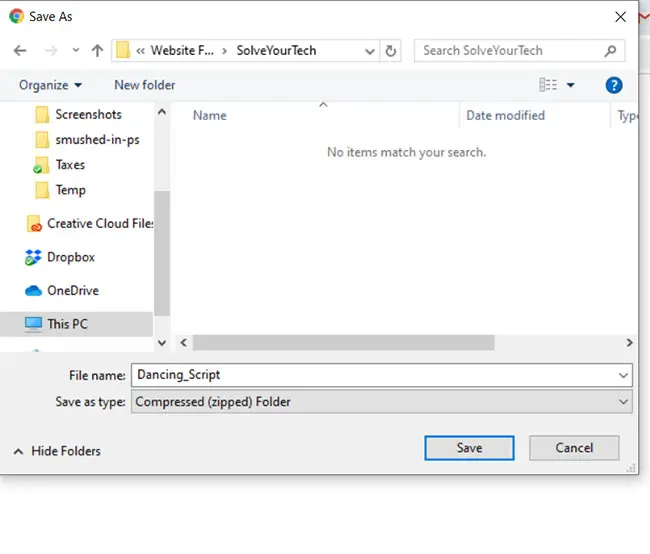The width and height of the screenshot is (650, 554).
Task: Refresh the current folder view
Action: [x=391, y=50]
